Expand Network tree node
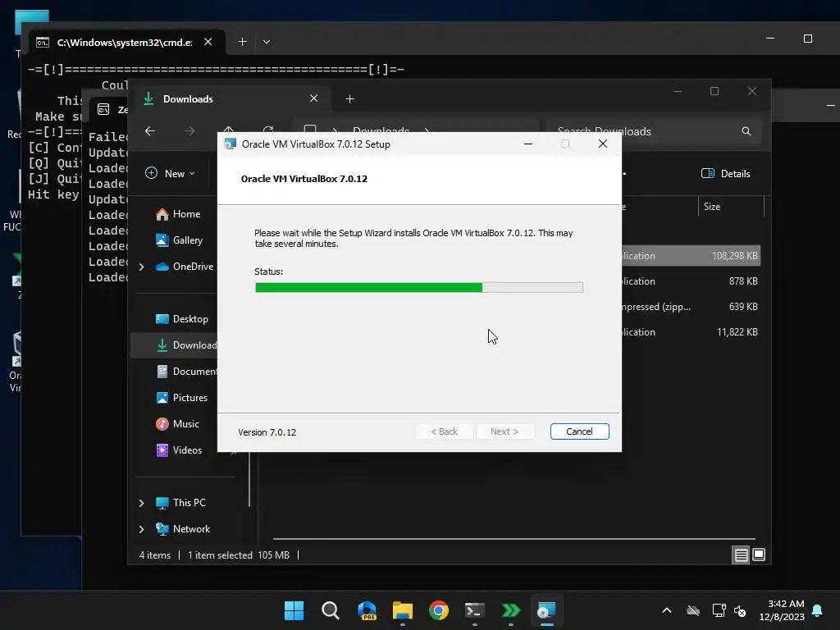 (x=141, y=529)
